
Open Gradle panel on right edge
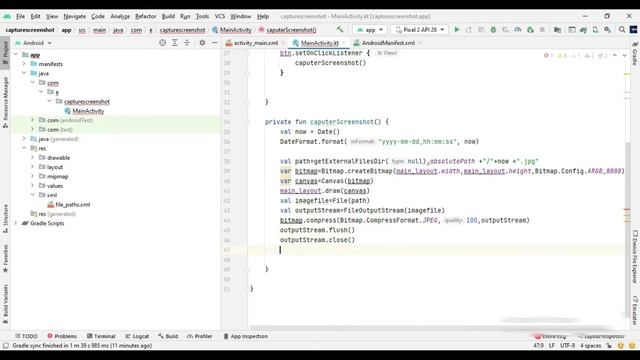tap(635, 54)
